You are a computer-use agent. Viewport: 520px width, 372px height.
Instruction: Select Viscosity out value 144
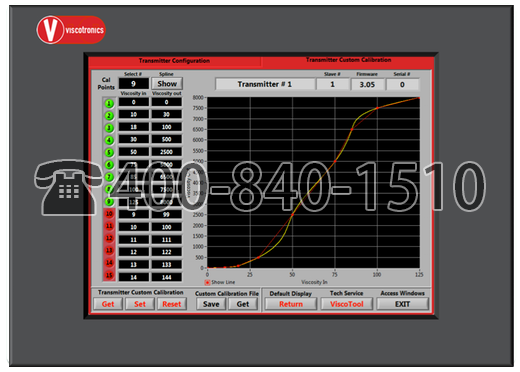click(167, 277)
